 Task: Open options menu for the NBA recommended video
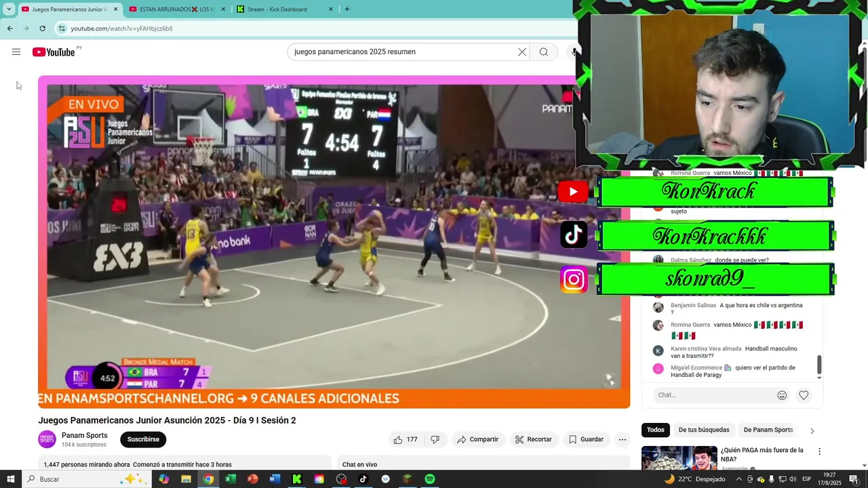pos(819,451)
